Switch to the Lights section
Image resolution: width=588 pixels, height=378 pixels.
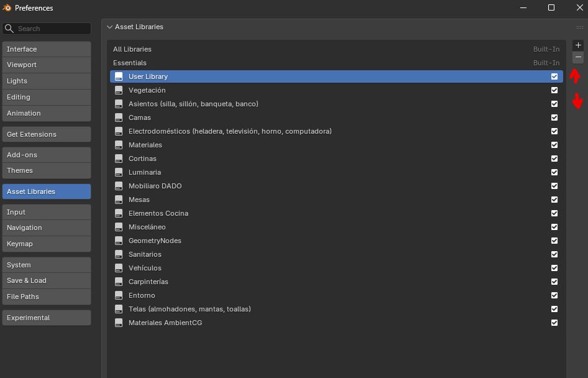point(47,81)
